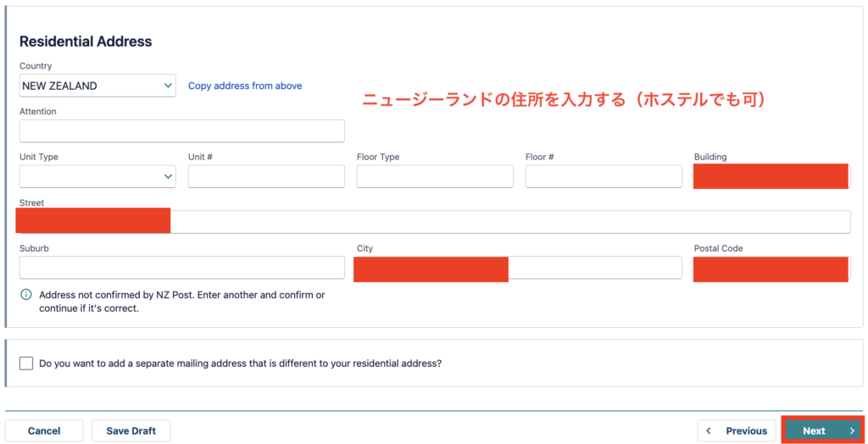
Task: Proceed with the Next button
Action: pos(822,430)
